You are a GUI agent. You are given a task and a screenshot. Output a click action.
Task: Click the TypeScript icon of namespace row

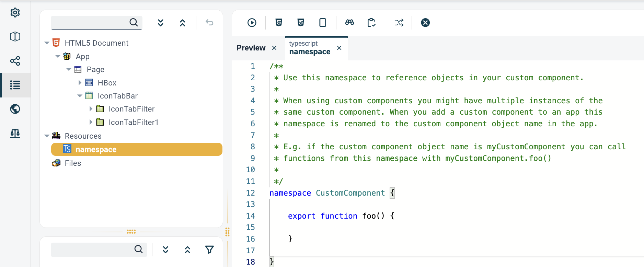pyautogui.click(x=67, y=149)
